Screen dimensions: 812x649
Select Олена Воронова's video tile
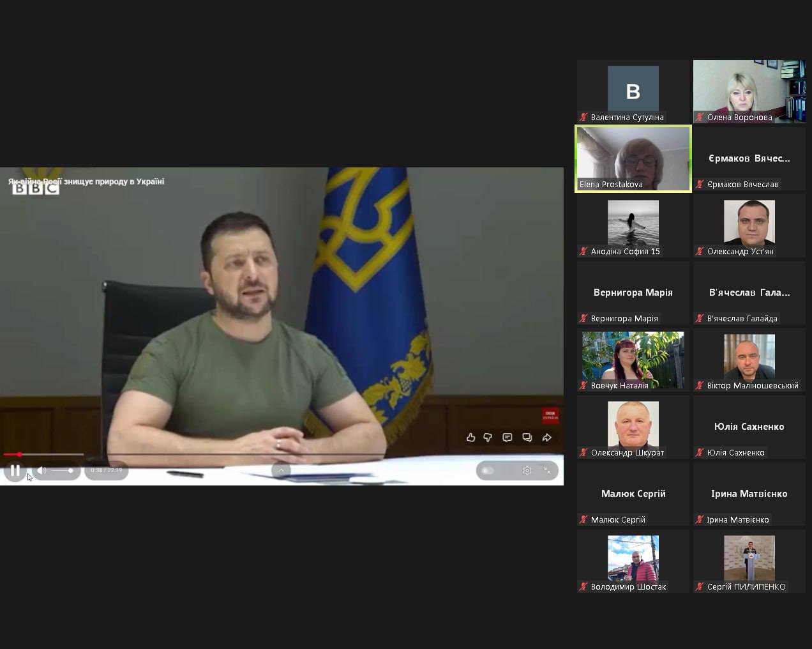coord(749,91)
